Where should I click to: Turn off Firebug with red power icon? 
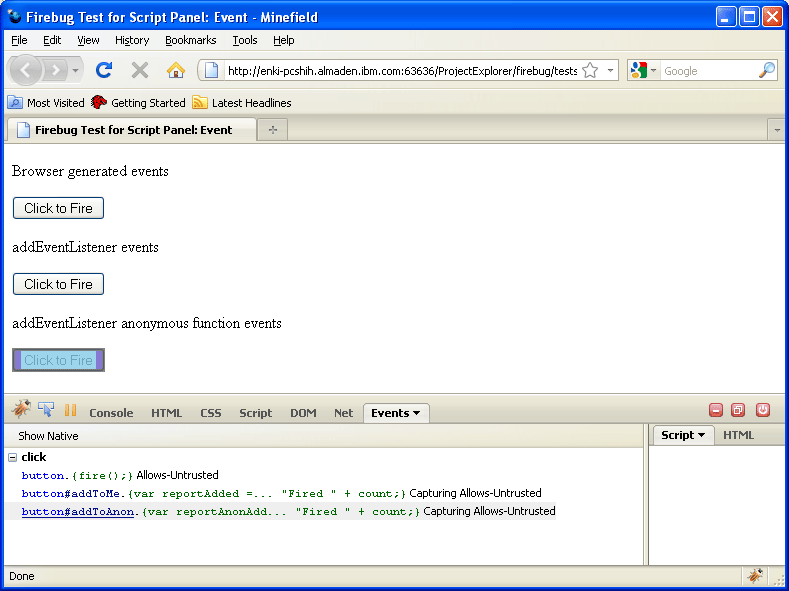coord(763,410)
